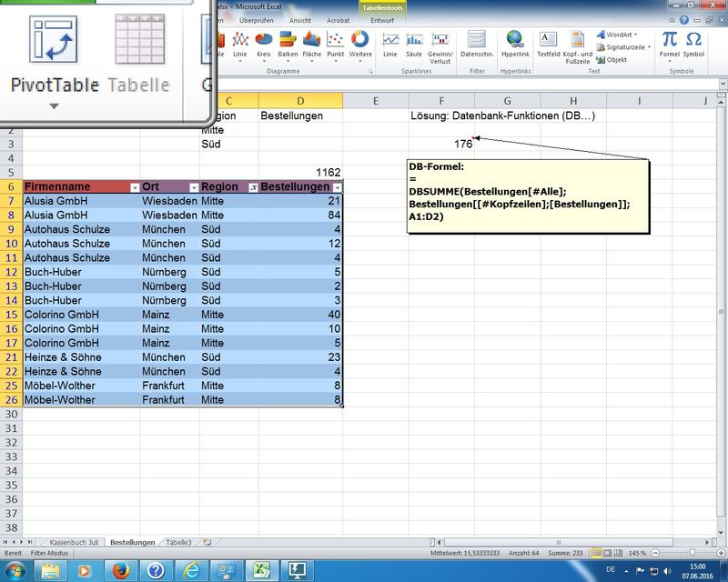The height and width of the screenshot is (582, 728).
Task: Switch to the Kassenbuch Juli sheet tab
Action: (76, 542)
